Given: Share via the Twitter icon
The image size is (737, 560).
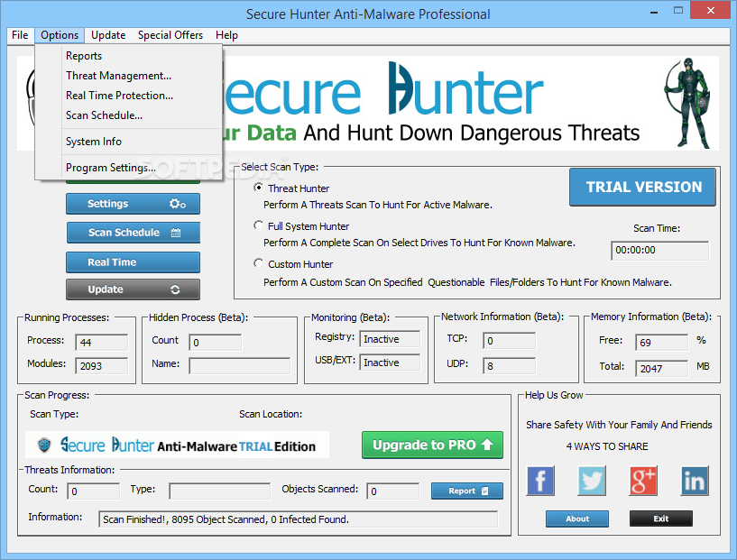Looking at the screenshot, I should pyautogui.click(x=592, y=481).
